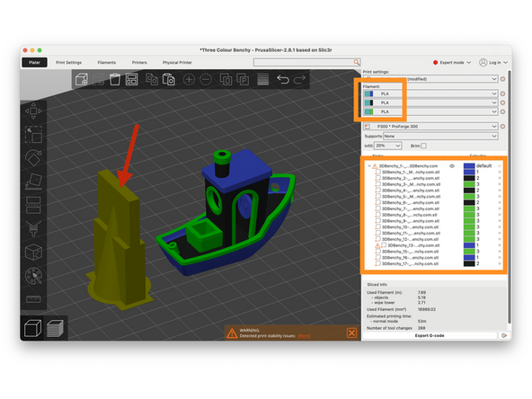
Task: Click the Redo arrow
Action: point(299,79)
